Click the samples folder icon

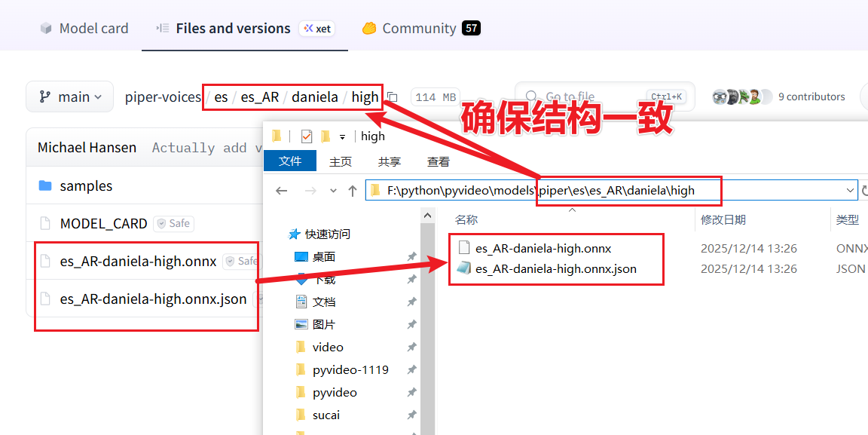coord(45,186)
